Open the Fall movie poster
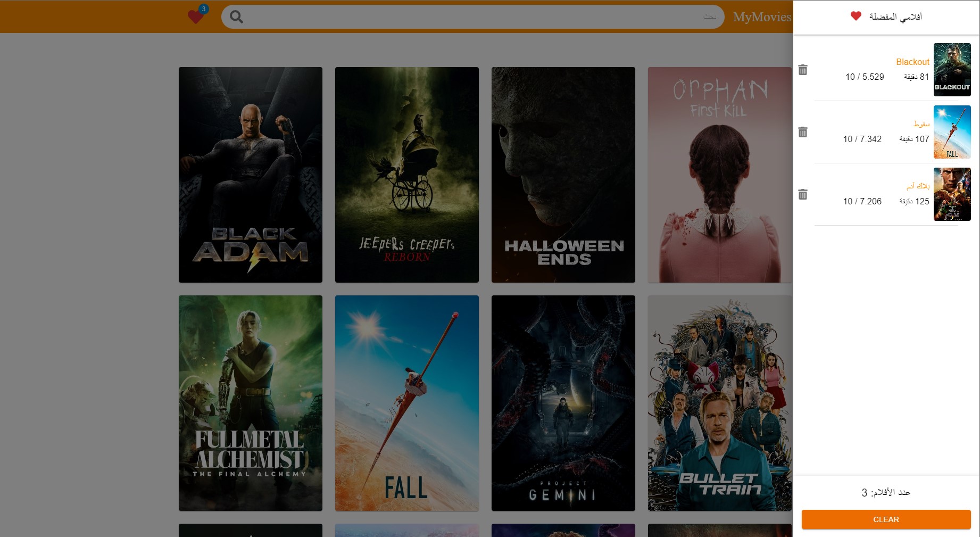The height and width of the screenshot is (537, 980). [x=406, y=403]
